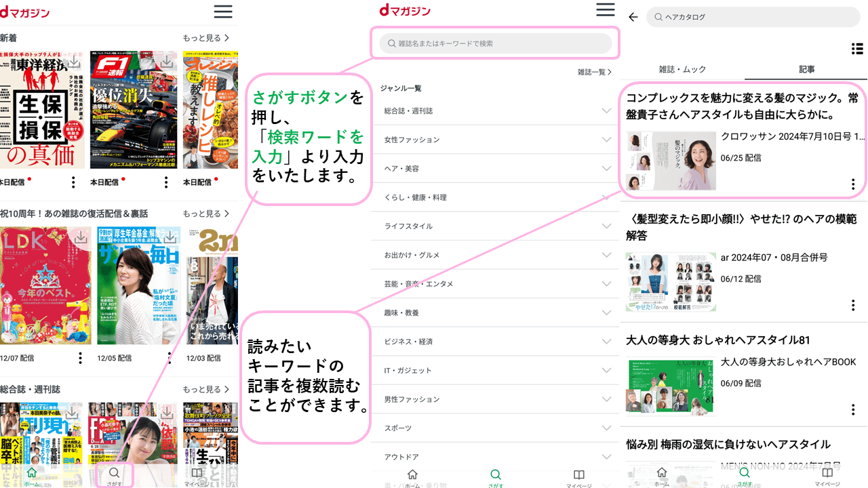Screen dimensions: 868x488
Task: Open 大人の等身大おしゃれヘアスタイル81 thumbnail
Action: pyautogui.click(x=671, y=386)
